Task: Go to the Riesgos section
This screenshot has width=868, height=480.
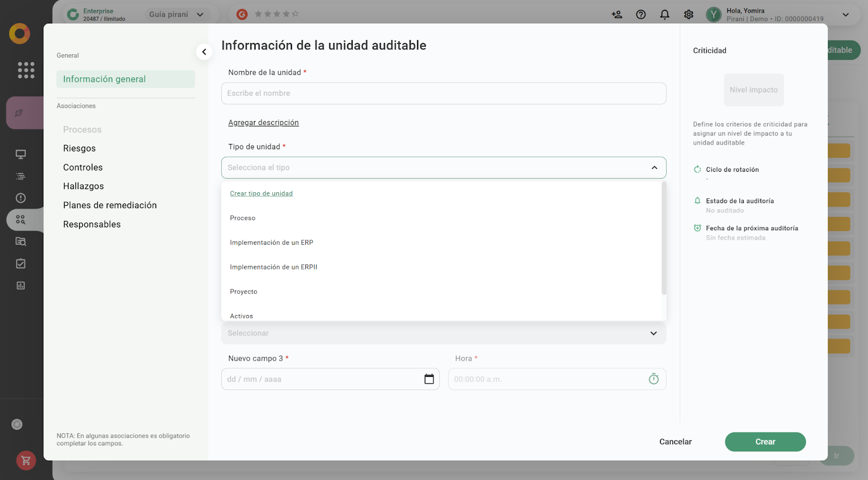Action: 79,149
